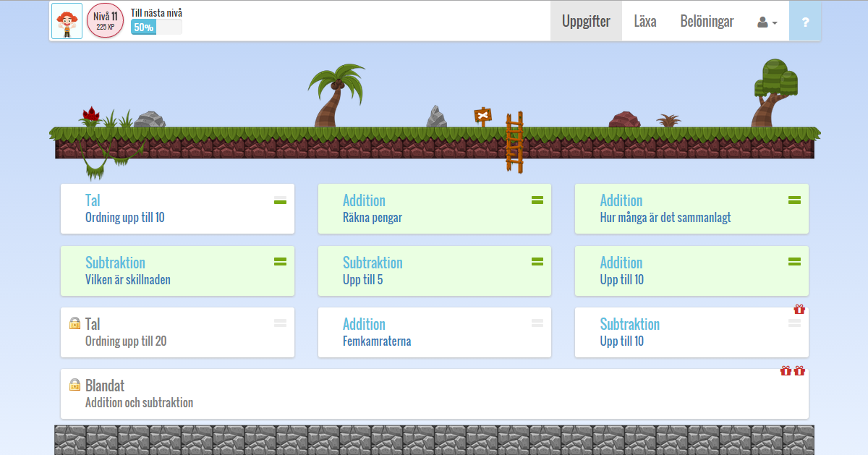This screenshot has height=455, width=868.
Task: Click the gift icon above 'Subtraktion Upp till 10'
Action: point(799,309)
